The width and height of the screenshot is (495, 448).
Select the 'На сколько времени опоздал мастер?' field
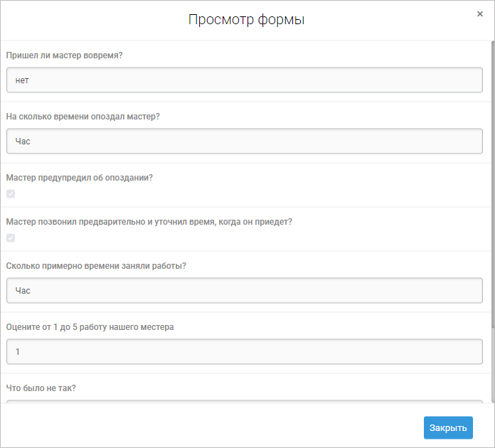tap(244, 141)
